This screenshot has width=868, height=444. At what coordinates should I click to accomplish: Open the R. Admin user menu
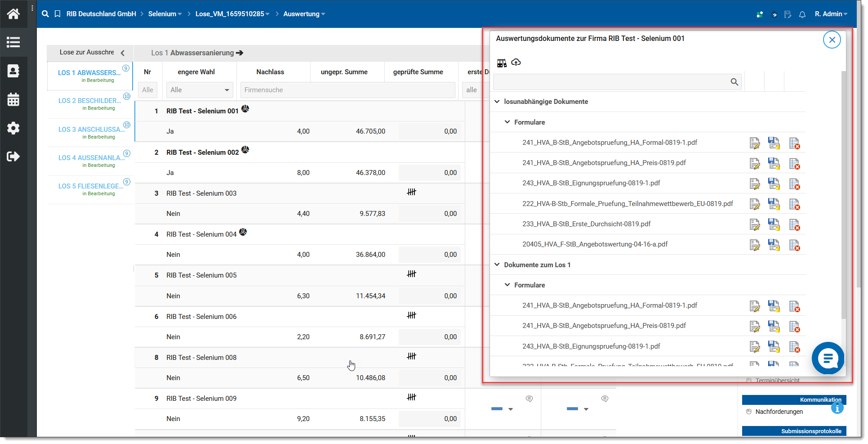pyautogui.click(x=831, y=14)
